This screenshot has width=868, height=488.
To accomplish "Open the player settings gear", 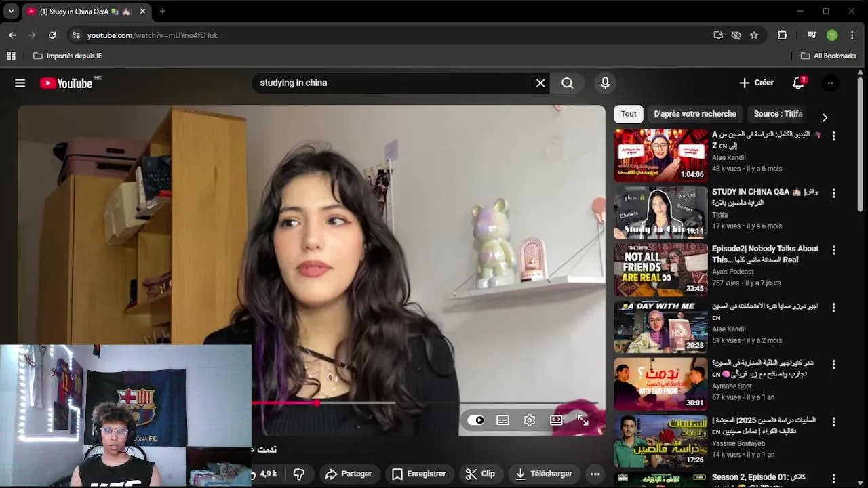I will click(x=530, y=420).
